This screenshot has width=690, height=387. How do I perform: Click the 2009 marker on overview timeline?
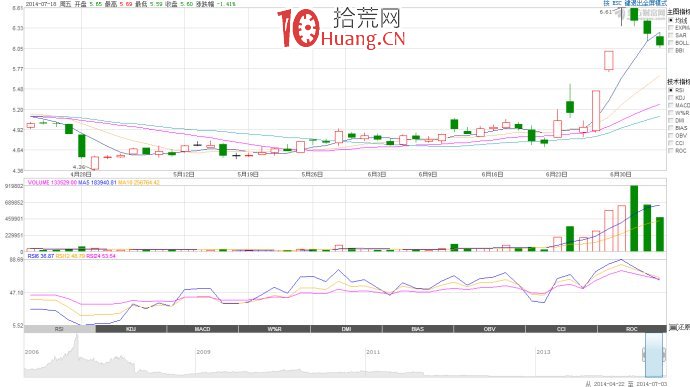coord(203,352)
